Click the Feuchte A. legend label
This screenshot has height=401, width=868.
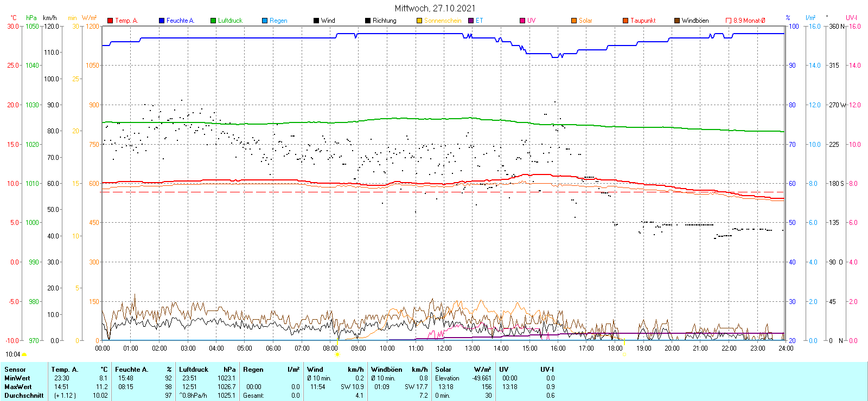[180, 21]
